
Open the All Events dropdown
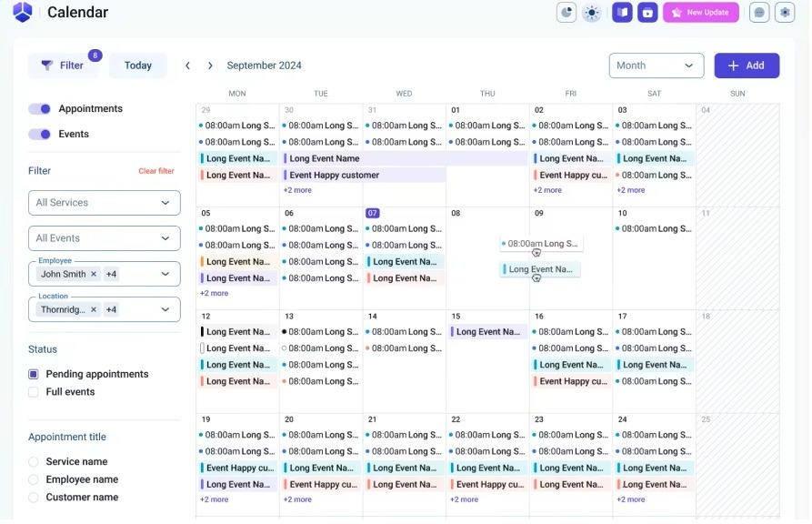(x=105, y=238)
